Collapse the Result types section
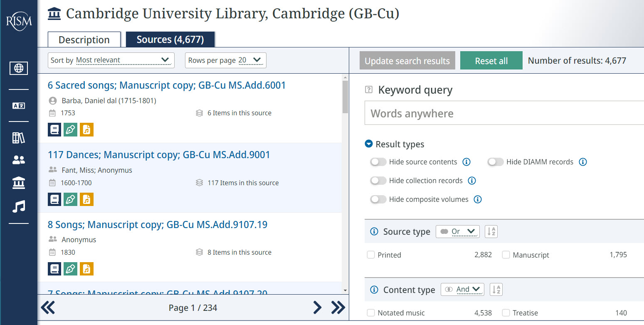This screenshot has height=325, width=644. pos(368,144)
